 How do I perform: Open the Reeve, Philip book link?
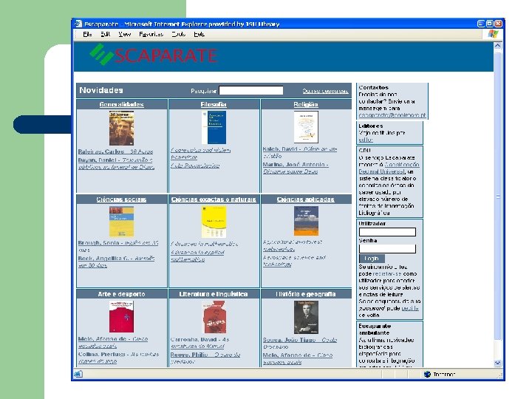click(x=205, y=358)
